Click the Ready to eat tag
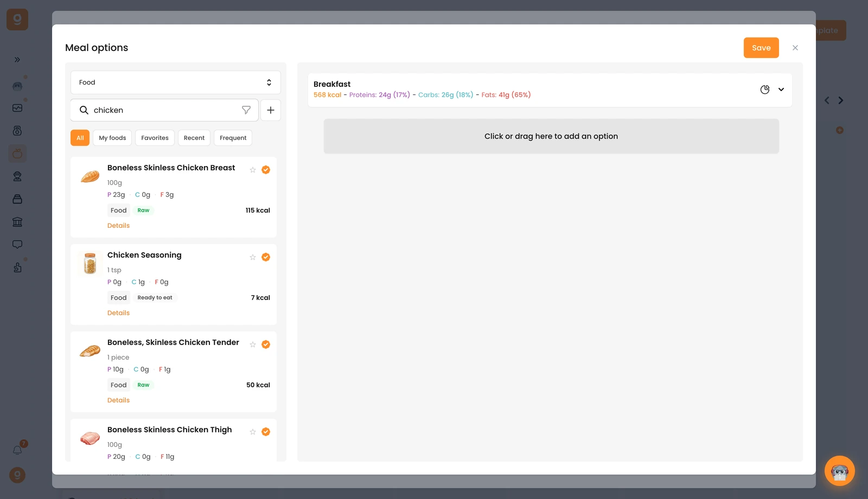This screenshot has height=499, width=868. 155,298
